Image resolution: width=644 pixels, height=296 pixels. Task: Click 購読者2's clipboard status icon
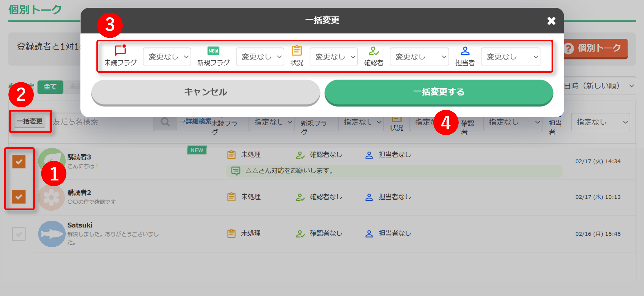coord(231,197)
